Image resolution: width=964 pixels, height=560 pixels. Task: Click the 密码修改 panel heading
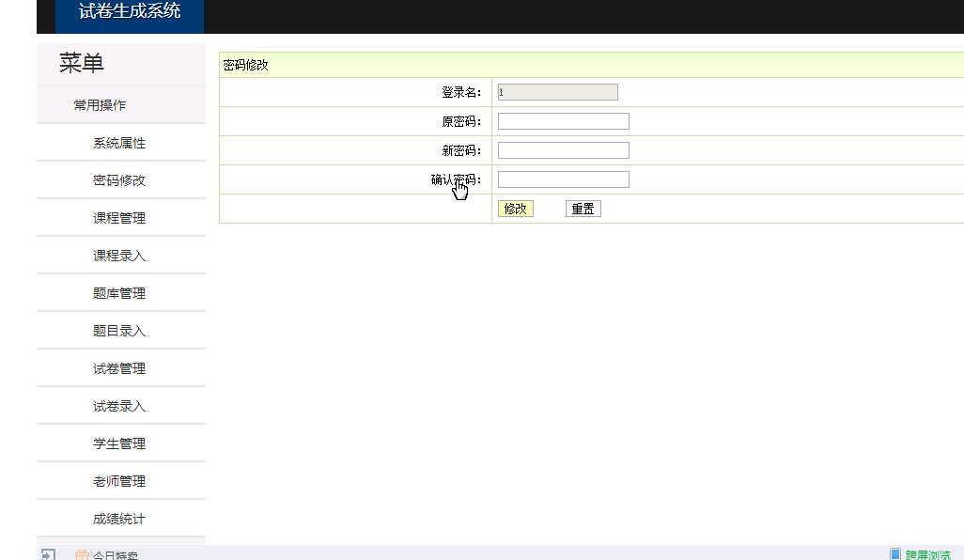245,65
